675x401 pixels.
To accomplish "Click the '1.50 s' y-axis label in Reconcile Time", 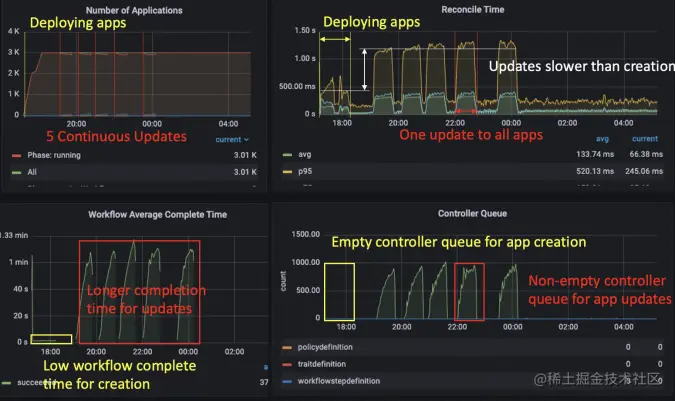I will (x=305, y=30).
